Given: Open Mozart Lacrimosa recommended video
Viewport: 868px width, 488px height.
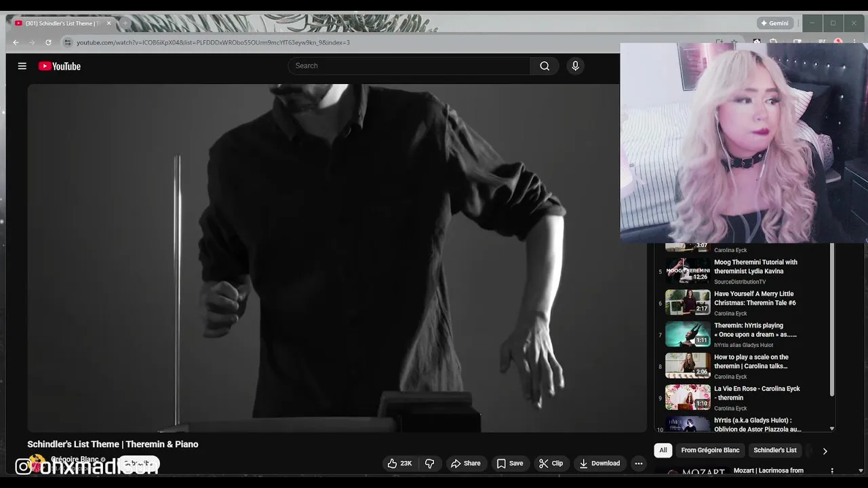Looking at the screenshot, I should 768,470.
